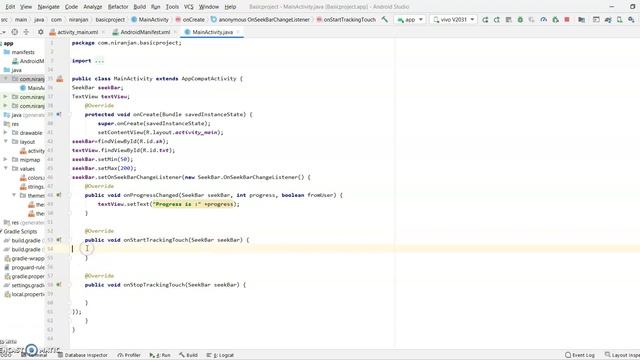Click the Select Opened File target icon

pyautogui.click(x=15, y=32)
